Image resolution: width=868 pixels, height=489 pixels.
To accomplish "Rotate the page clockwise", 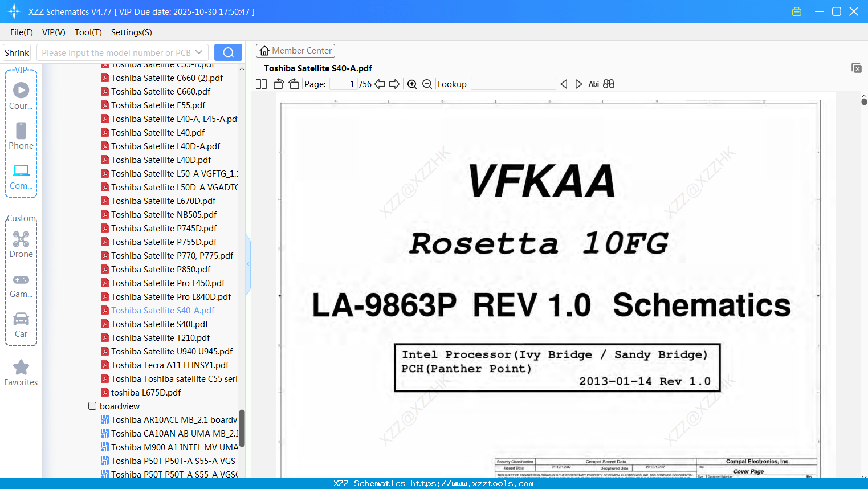I will (294, 84).
